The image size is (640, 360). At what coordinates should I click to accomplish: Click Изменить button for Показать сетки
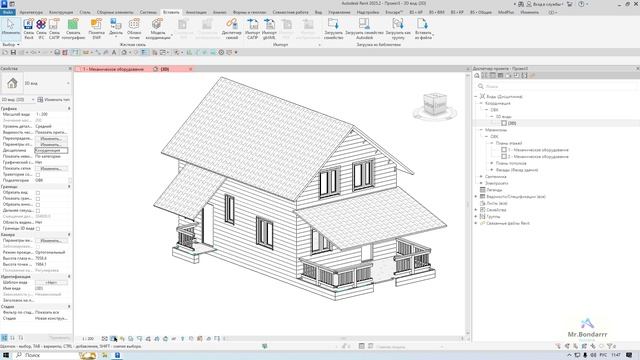[51, 169]
